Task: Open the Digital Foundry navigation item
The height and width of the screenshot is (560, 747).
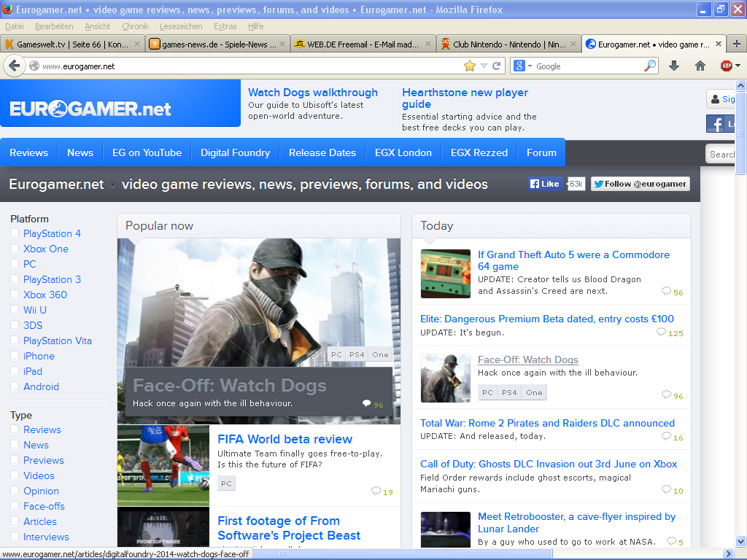Action: pyautogui.click(x=235, y=152)
